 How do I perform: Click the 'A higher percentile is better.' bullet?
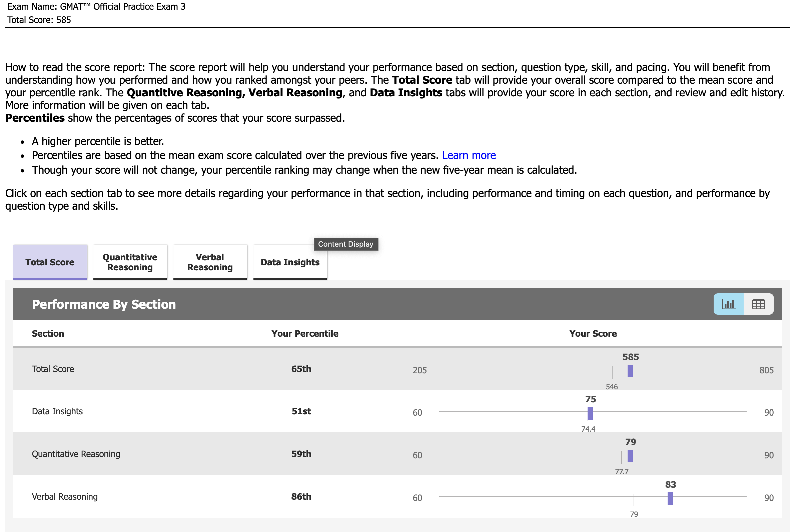pos(98,141)
